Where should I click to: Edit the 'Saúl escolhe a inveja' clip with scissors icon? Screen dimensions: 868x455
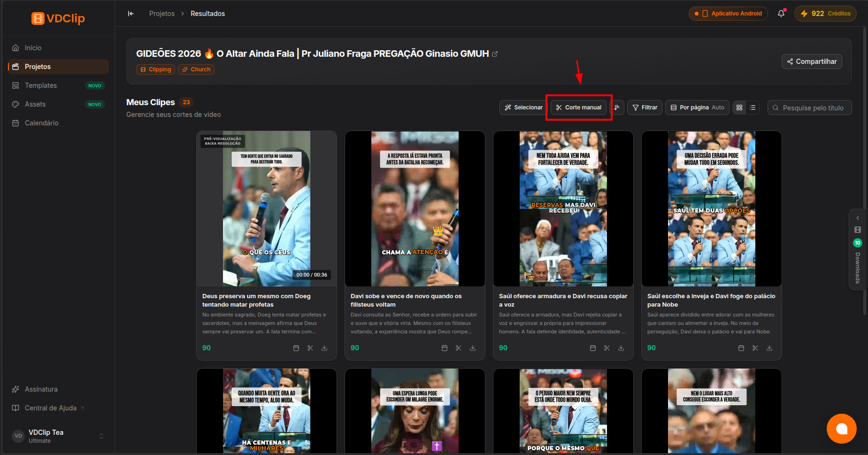[755, 348]
